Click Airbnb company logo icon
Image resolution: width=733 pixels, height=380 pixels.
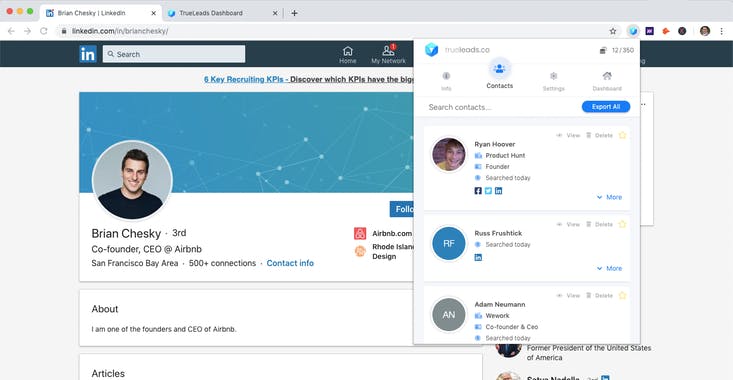coord(360,233)
